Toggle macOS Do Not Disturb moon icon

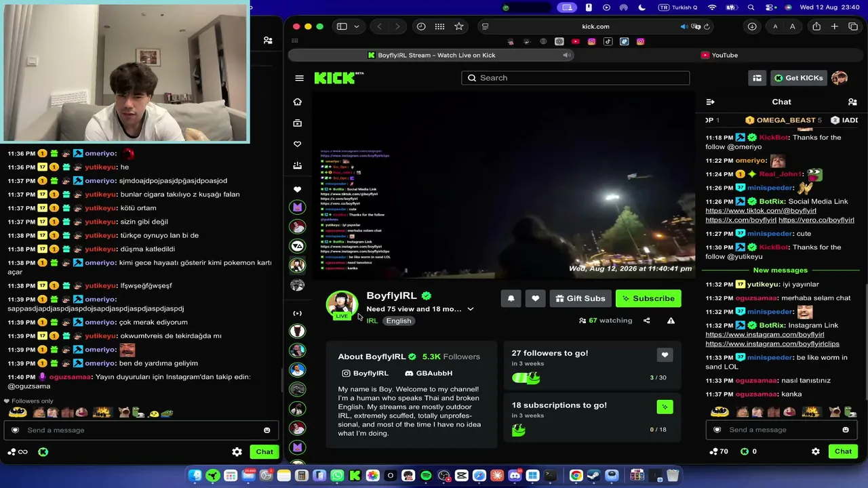click(642, 7)
